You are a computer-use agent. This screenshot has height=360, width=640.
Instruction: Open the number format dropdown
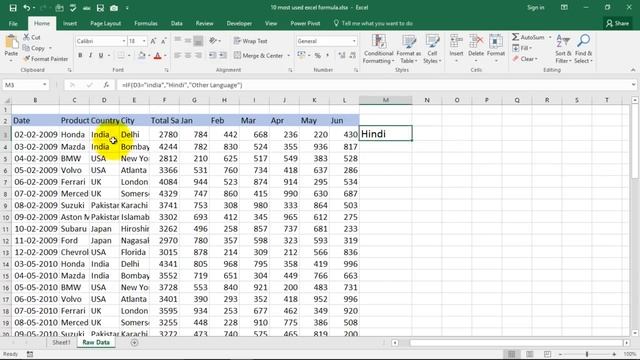354,41
